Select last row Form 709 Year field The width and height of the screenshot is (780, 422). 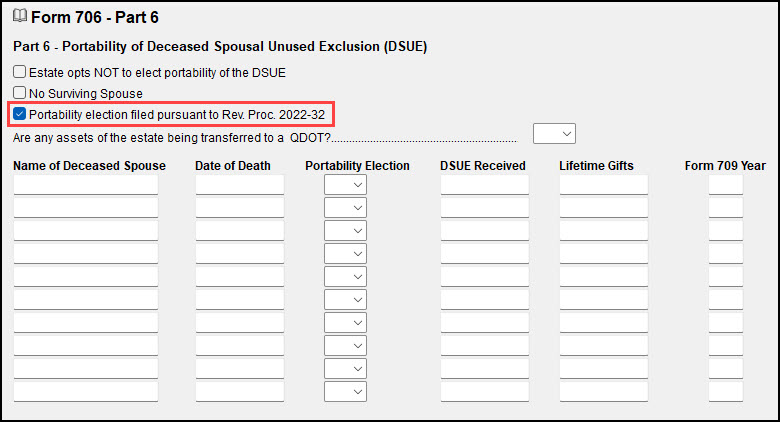[726, 392]
